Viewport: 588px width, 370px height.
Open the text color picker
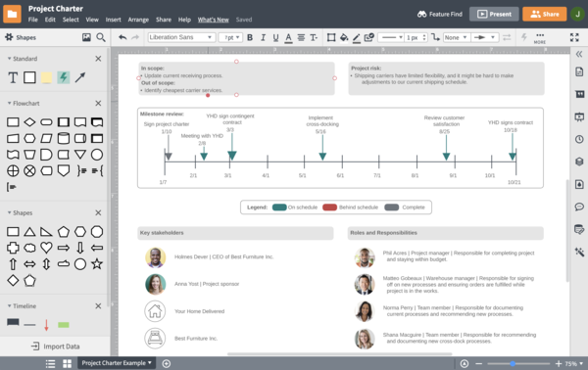(x=288, y=38)
